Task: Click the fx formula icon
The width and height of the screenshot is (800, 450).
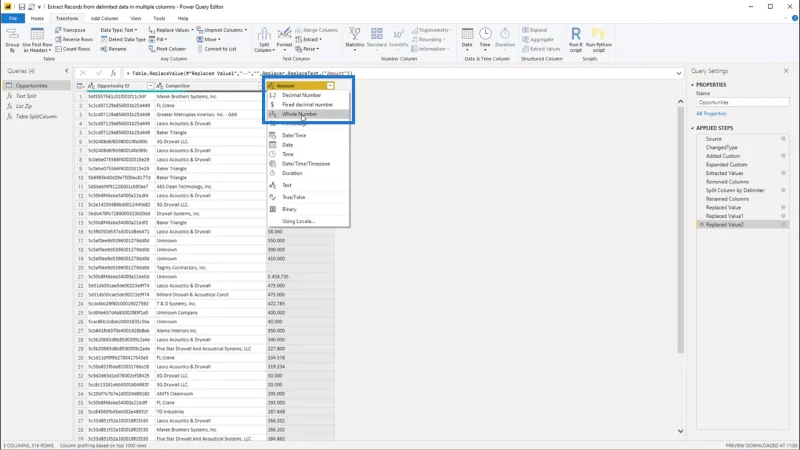Action: coord(113,73)
